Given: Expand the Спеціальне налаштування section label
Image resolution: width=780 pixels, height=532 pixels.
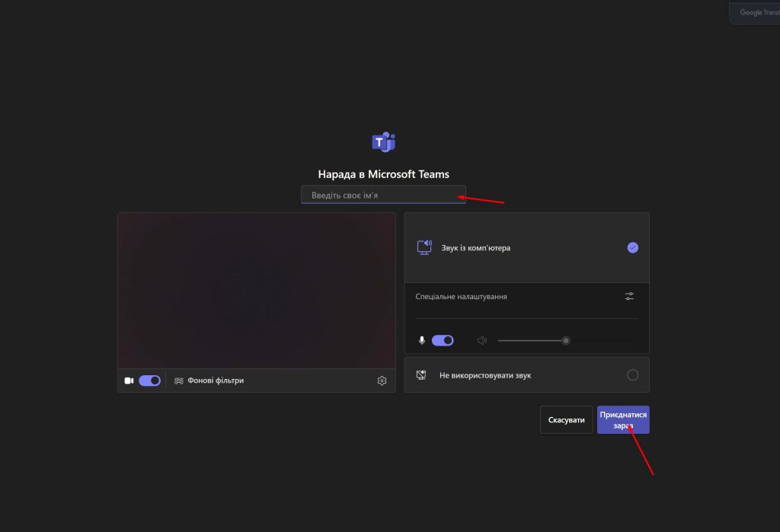Looking at the screenshot, I should [461, 296].
